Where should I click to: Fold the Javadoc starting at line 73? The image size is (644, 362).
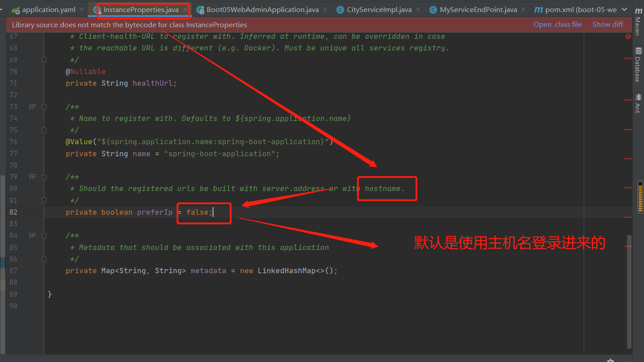click(x=44, y=107)
